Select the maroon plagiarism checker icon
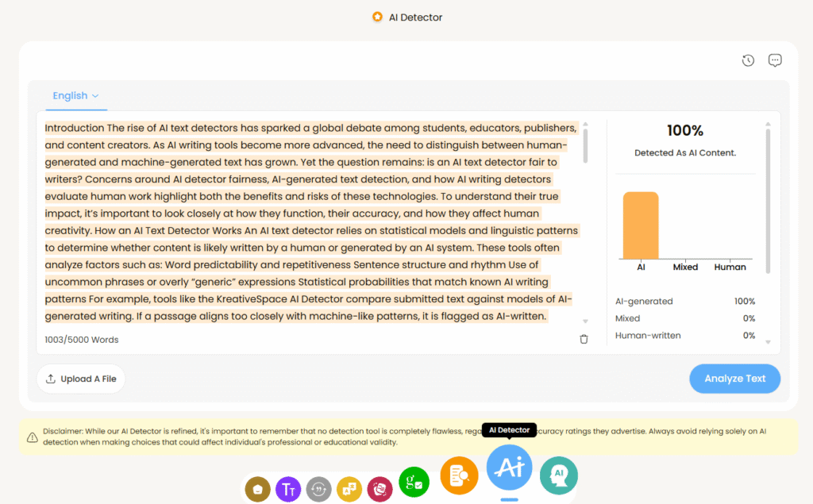This screenshot has height=504, width=813. tap(380, 490)
